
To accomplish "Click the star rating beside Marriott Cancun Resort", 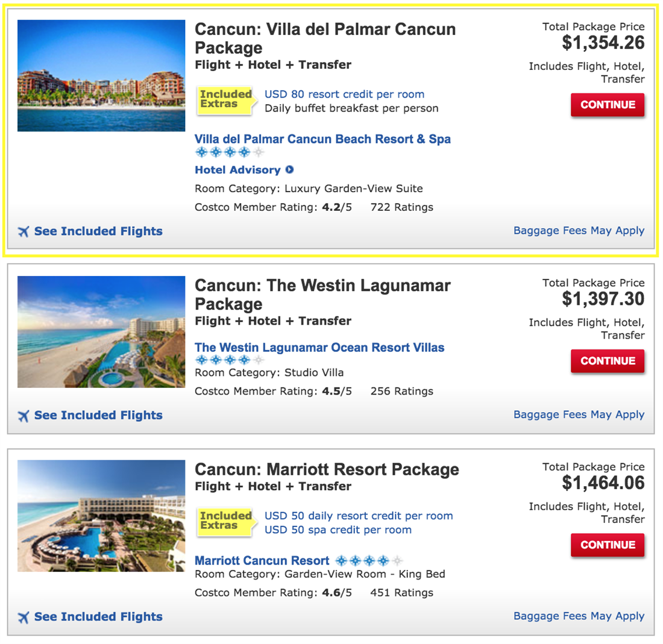I will click(371, 560).
